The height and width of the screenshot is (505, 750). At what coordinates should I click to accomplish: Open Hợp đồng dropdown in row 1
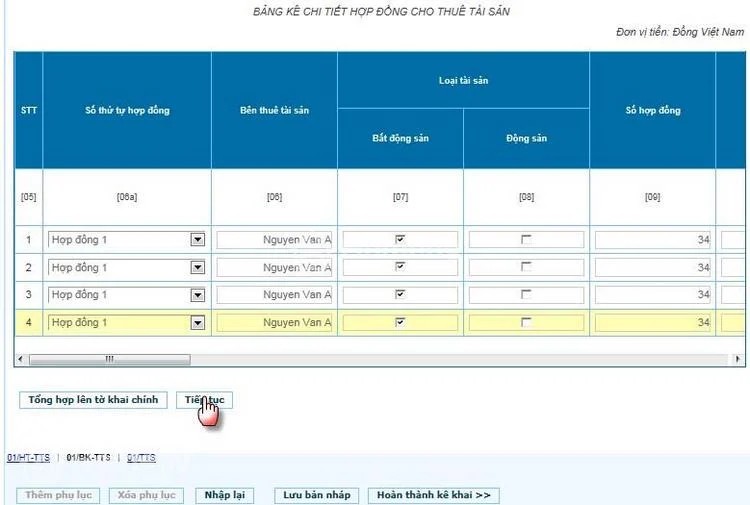coord(197,240)
